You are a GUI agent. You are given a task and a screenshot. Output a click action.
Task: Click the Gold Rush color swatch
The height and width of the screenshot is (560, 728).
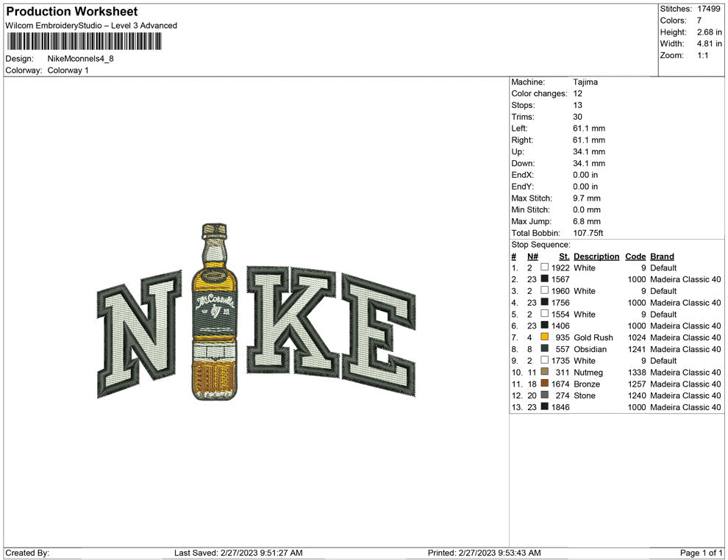(x=545, y=337)
